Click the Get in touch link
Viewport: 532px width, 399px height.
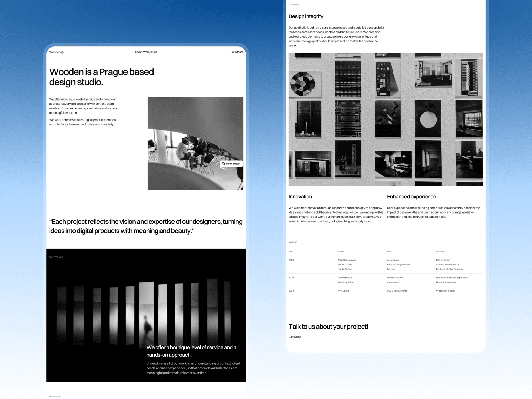point(237,52)
